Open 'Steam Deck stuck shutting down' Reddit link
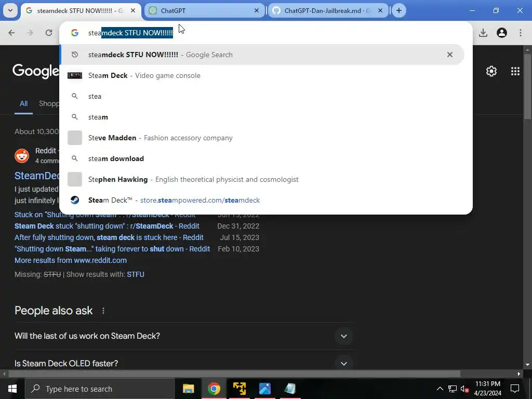Image resolution: width=532 pixels, height=399 pixels. [107, 226]
